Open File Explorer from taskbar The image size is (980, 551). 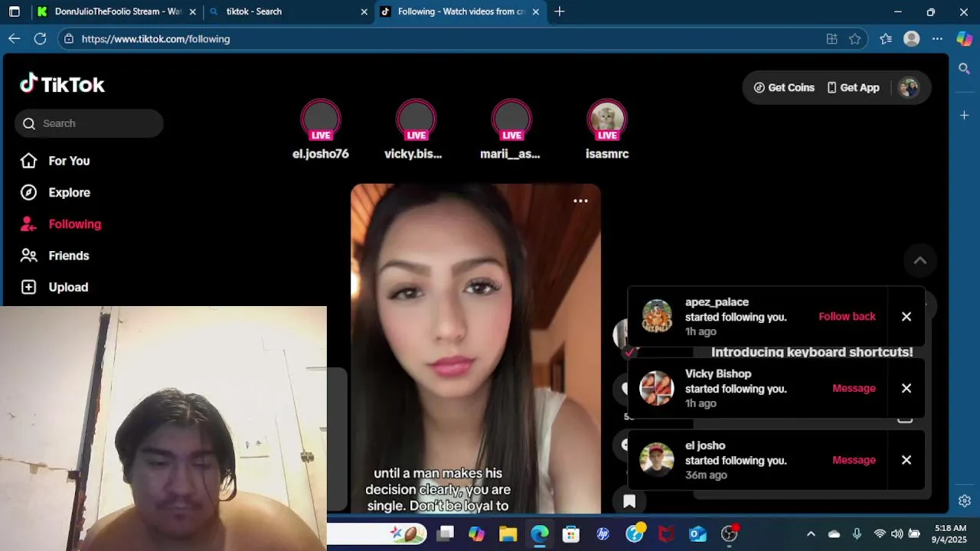508,533
